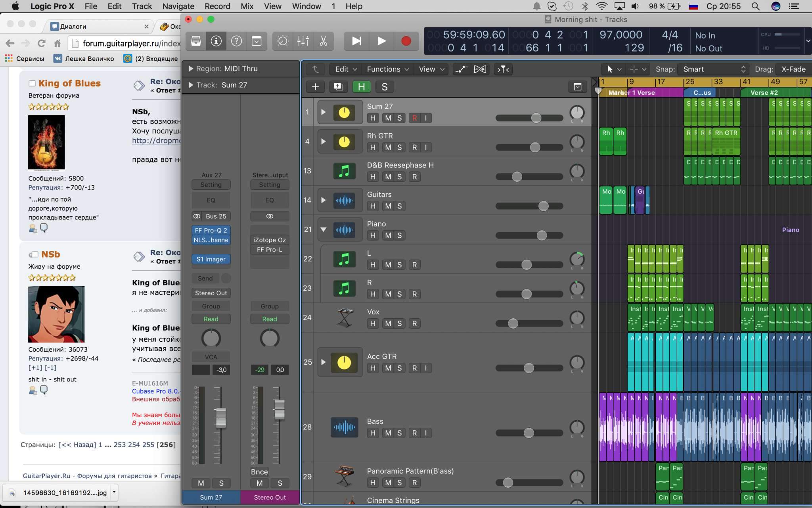Click the duplicate track icon
The image size is (812, 508).
tap(338, 87)
